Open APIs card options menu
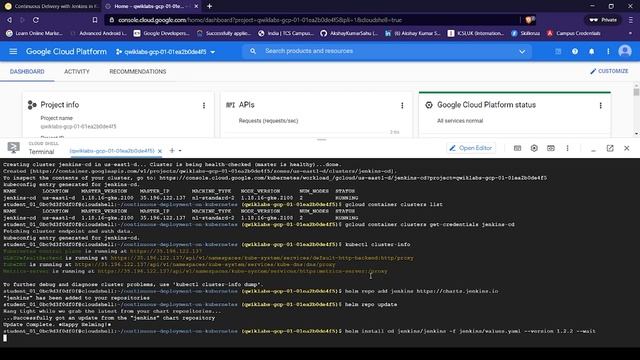640x360 pixels. tap(402, 106)
